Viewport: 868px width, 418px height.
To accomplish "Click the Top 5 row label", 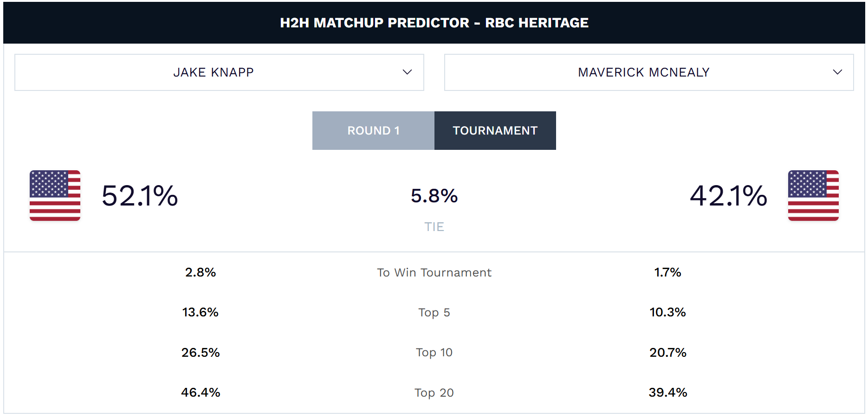I will 434,313.
